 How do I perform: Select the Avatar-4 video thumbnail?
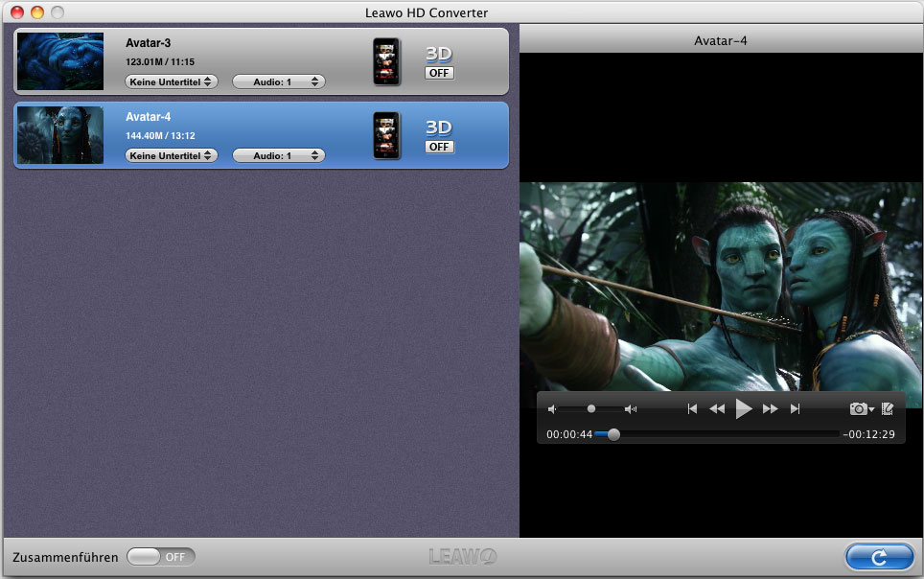[60, 135]
